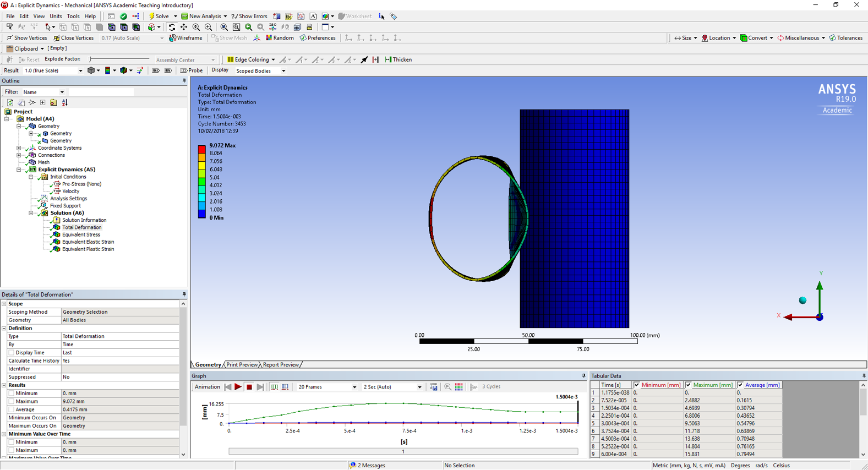The width and height of the screenshot is (868, 470).
Task: Expand the Connections tree node
Action: [19, 155]
